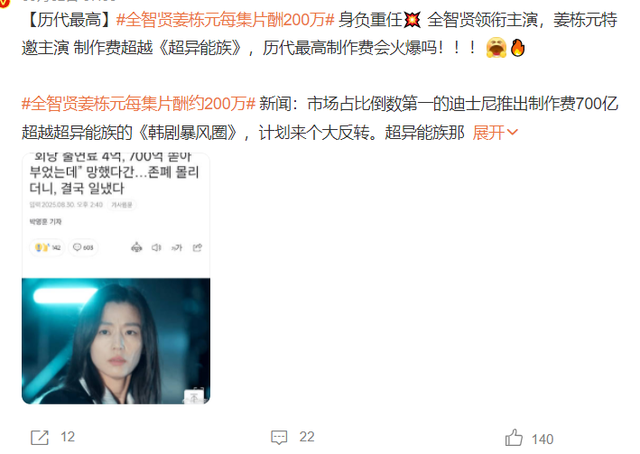
Task: Click the reaction emoji icon in article image
Action: (42, 247)
